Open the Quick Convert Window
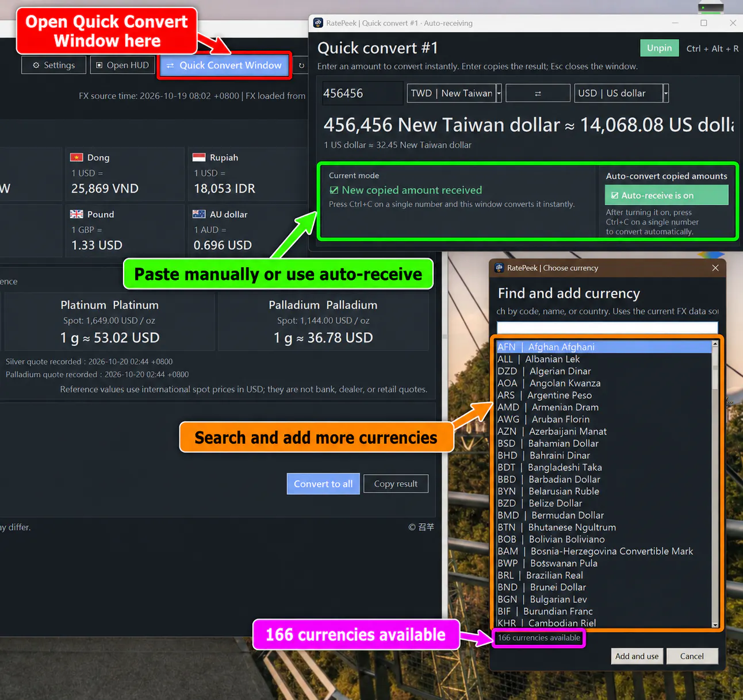 [224, 65]
